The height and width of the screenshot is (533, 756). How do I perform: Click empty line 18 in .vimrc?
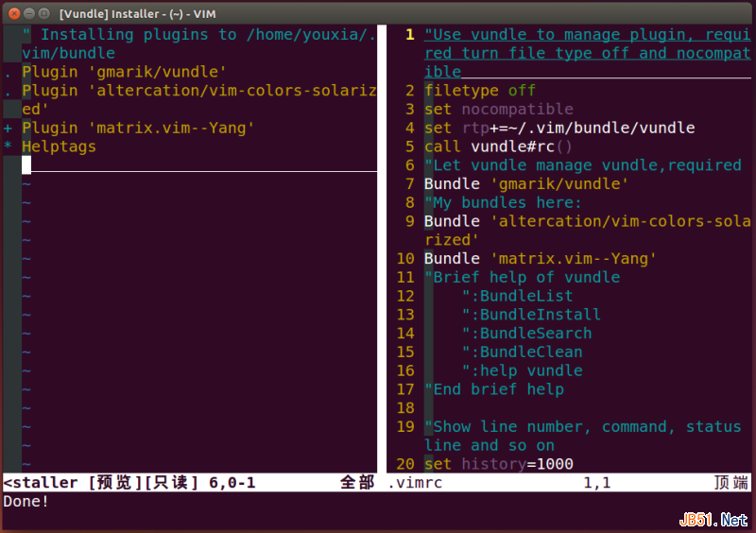(x=587, y=408)
